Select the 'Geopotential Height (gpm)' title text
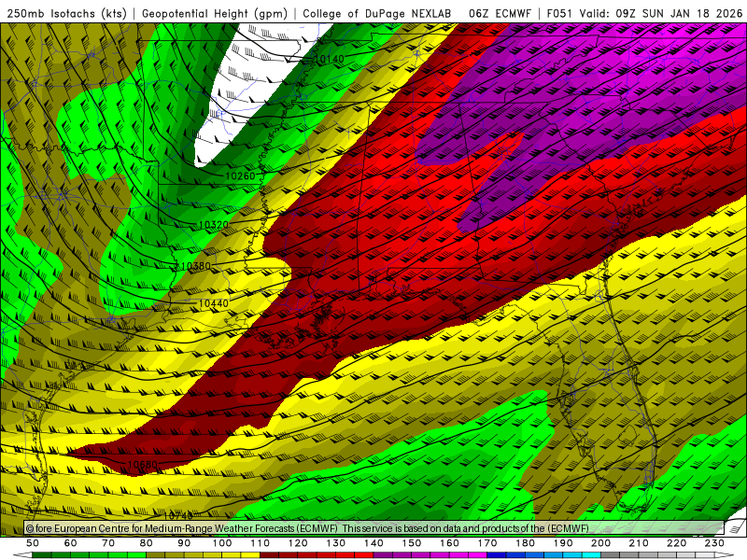 coord(215,14)
